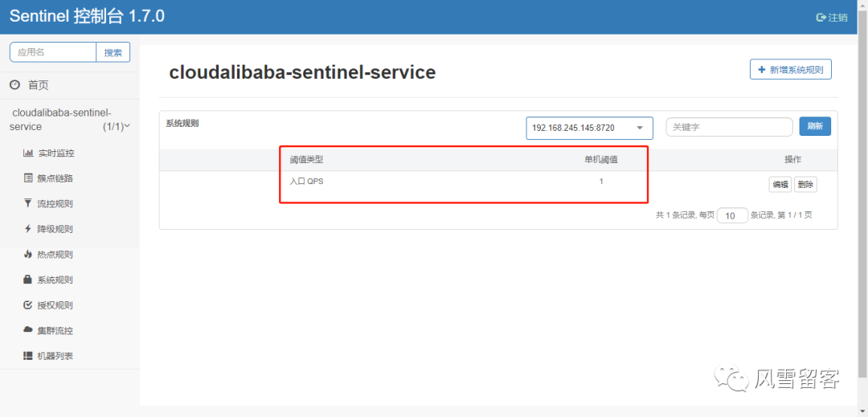Click the 首页 dashboard icon
This screenshot has height=417, width=868.
coord(14,85)
